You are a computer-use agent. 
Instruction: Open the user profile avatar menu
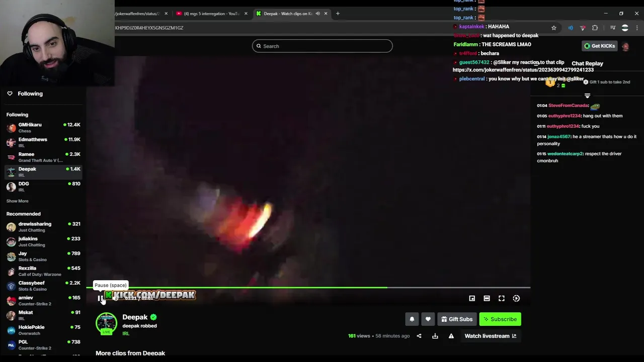625,46
